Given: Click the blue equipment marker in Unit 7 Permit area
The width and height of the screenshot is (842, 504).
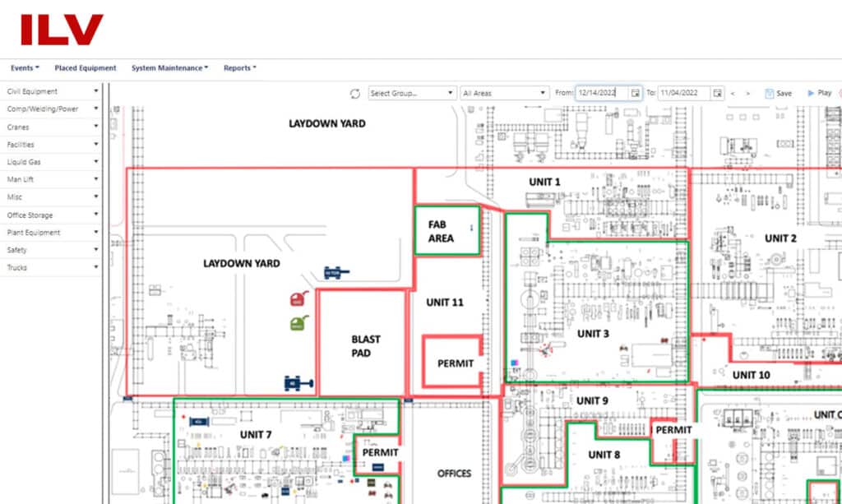Looking at the screenshot, I should pos(377,467).
